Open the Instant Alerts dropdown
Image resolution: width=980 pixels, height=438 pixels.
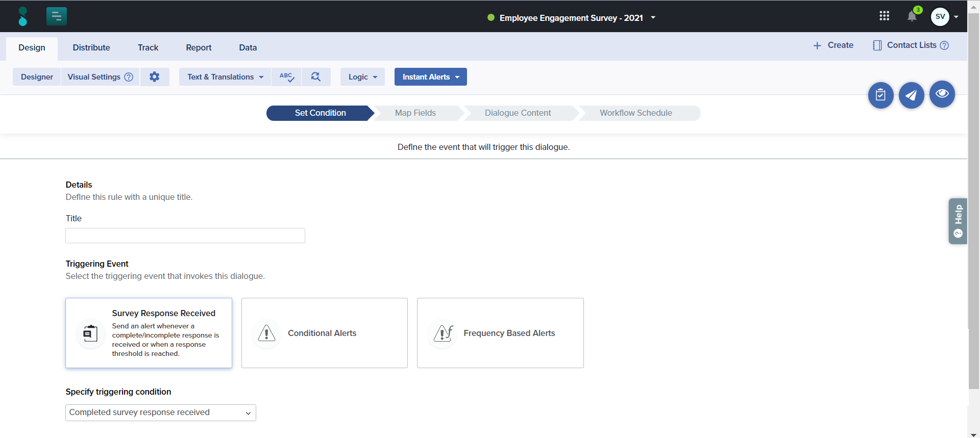(x=430, y=77)
